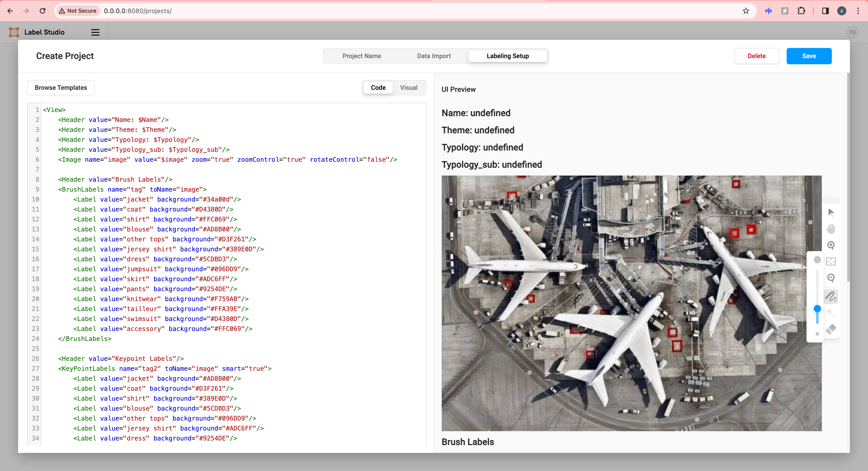Open the Project Name tab
This screenshot has height=471, width=868.
point(362,56)
